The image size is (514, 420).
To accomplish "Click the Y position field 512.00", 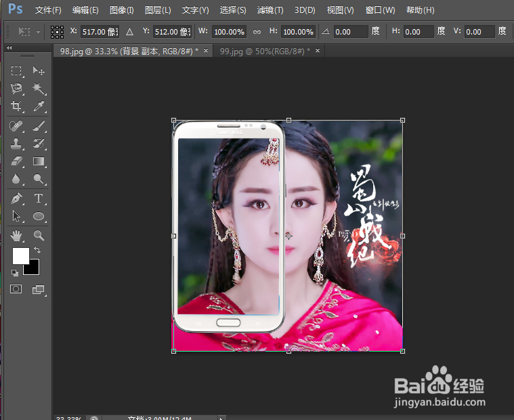I will tap(172, 32).
